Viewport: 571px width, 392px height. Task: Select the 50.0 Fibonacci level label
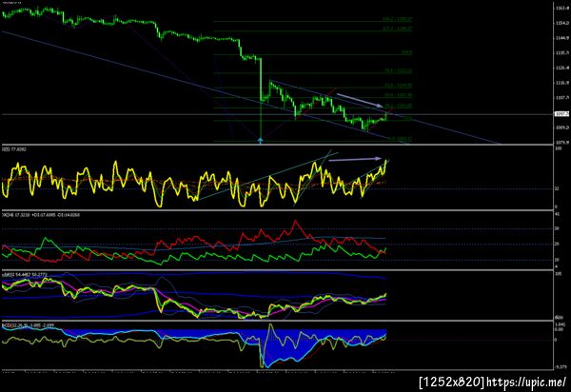point(399,95)
